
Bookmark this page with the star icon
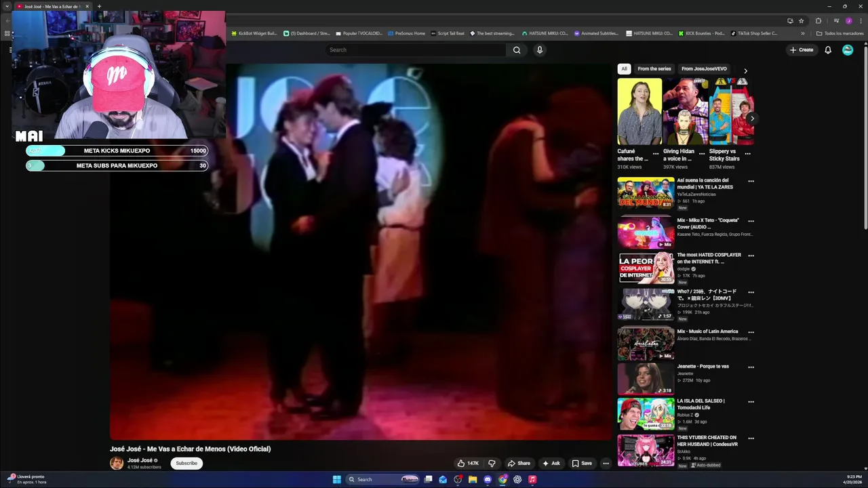801,21
